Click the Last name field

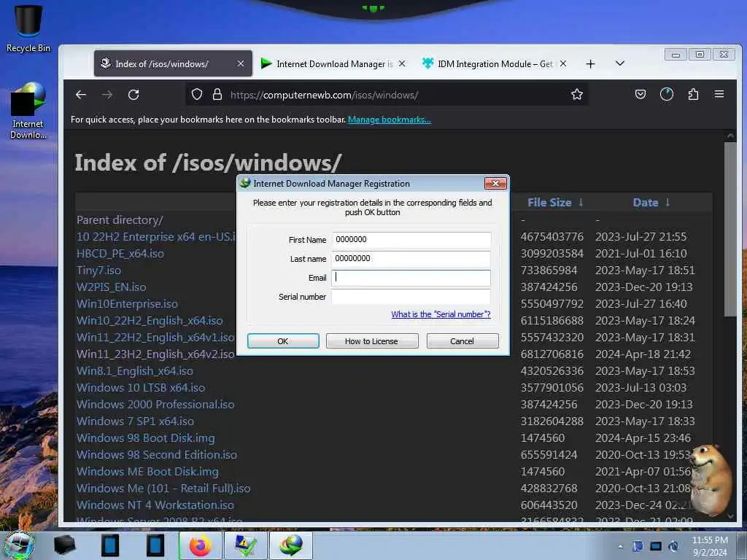tap(411, 259)
